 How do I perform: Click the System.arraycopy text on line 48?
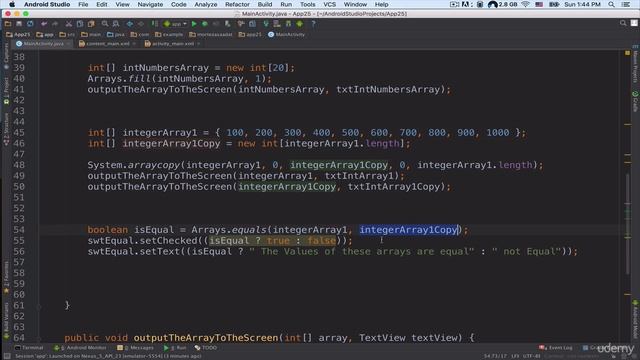[x=133, y=165]
